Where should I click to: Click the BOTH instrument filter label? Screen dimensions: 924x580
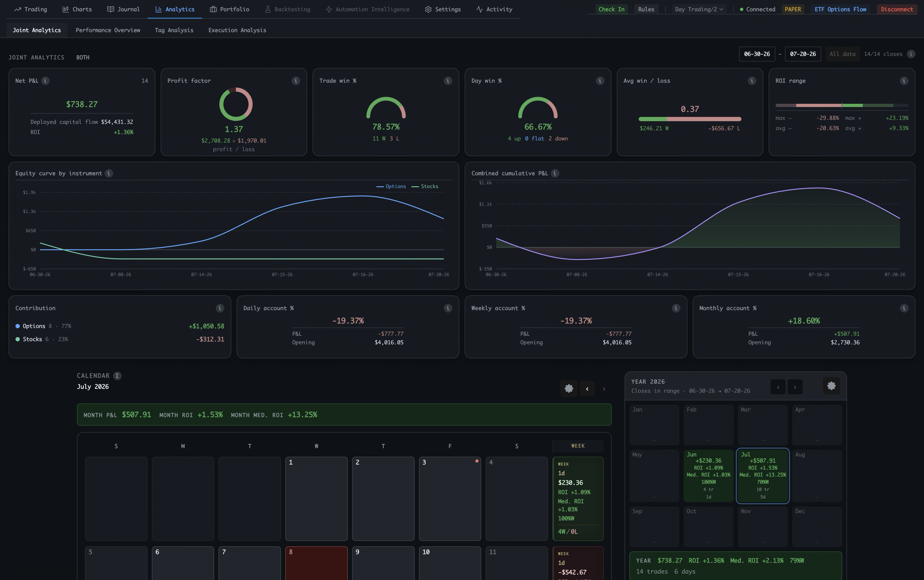(83, 58)
